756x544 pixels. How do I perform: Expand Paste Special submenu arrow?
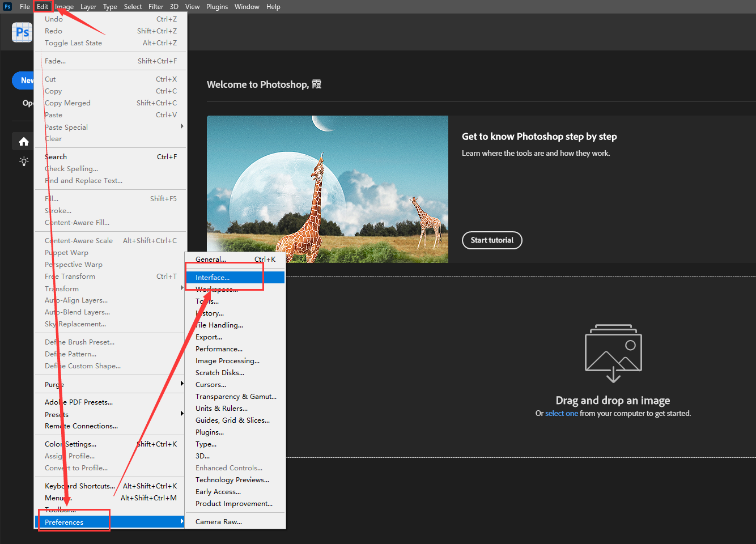pos(182,126)
